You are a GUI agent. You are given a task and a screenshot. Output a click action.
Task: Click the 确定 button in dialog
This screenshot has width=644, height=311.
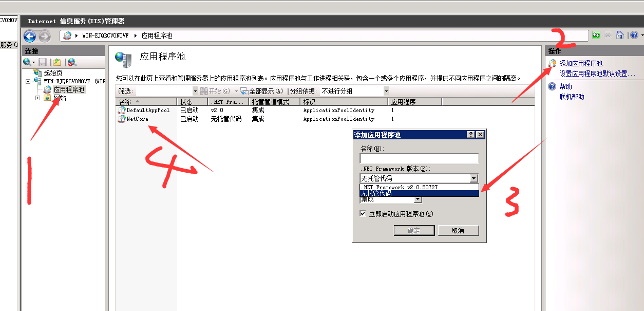click(414, 230)
